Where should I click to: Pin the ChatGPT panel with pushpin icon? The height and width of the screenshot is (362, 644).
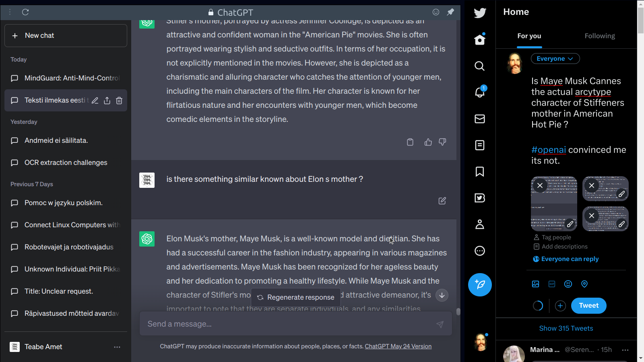tap(450, 12)
